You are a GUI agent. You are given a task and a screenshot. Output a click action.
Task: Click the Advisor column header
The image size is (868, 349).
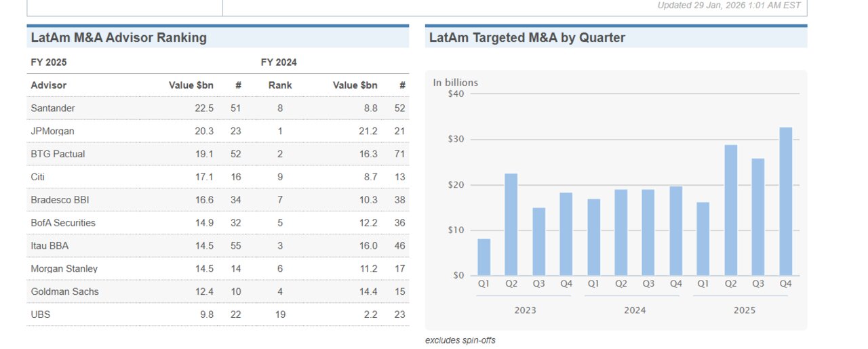click(49, 85)
